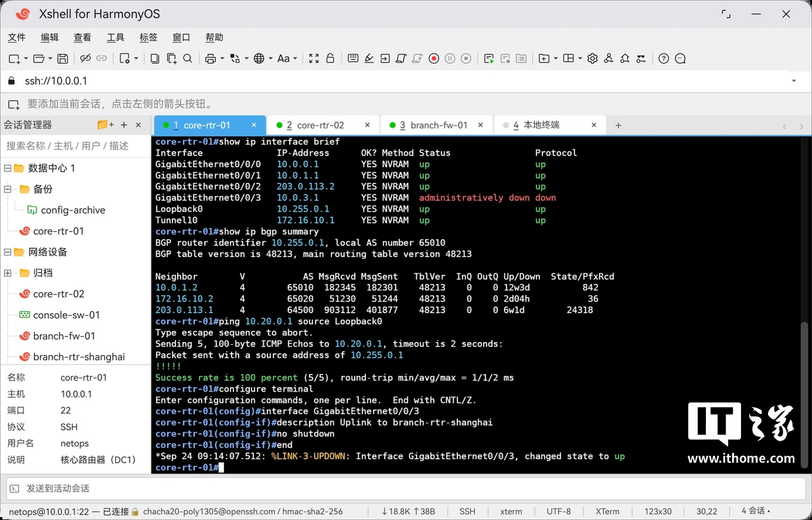Viewport: 812px width, 520px height.
Task: Switch to the branch-fw-01 tab
Action: [438, 125]
